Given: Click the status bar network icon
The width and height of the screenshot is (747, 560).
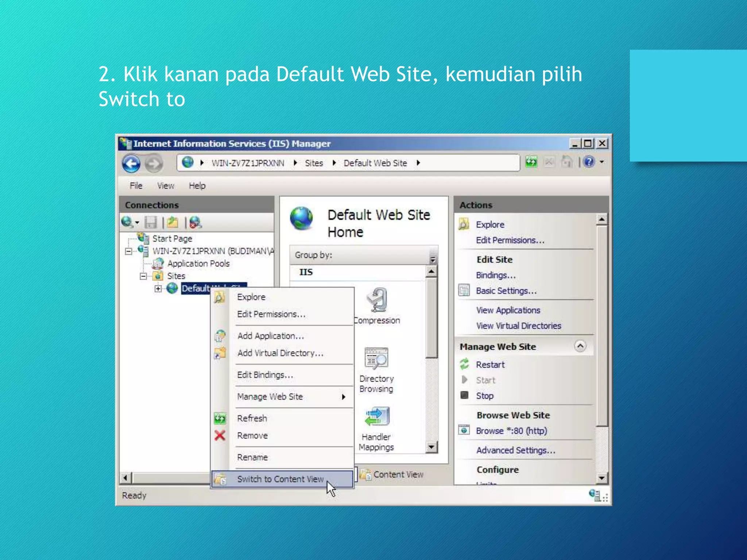Looking at the screenshot, I should [x=595, y=495].
